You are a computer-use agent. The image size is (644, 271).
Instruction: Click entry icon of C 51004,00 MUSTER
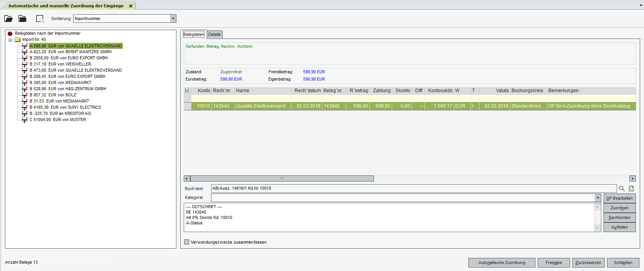click(x=25, y=120)
